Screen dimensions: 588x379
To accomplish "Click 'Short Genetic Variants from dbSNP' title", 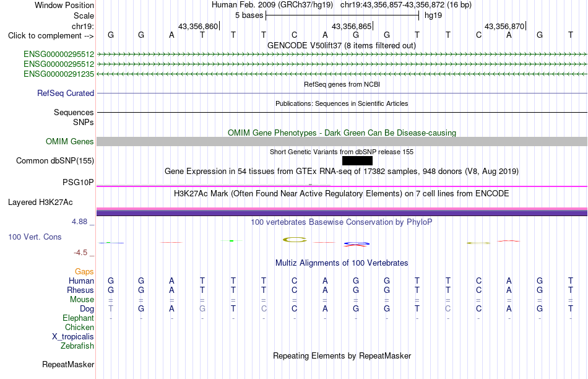I will point(342,152).
